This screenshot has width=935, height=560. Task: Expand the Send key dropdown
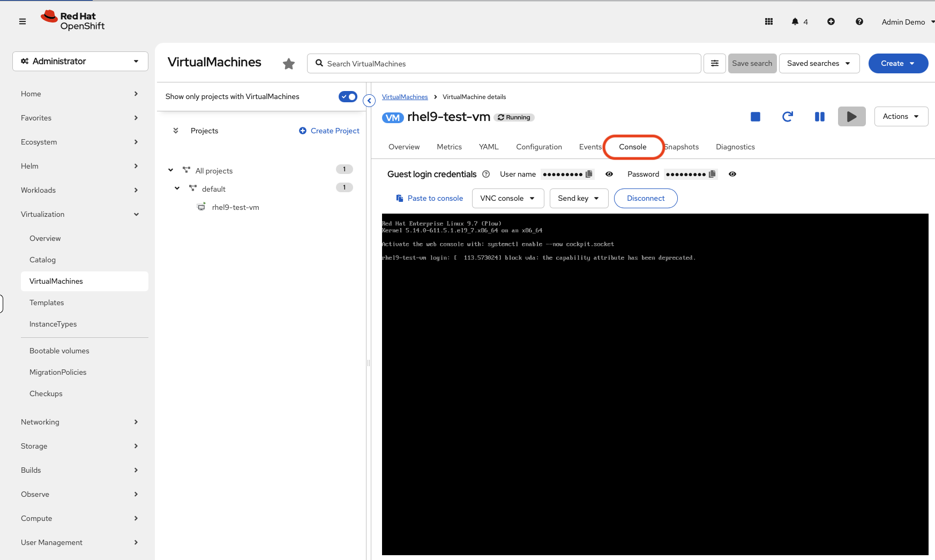[x=578, y=198]
